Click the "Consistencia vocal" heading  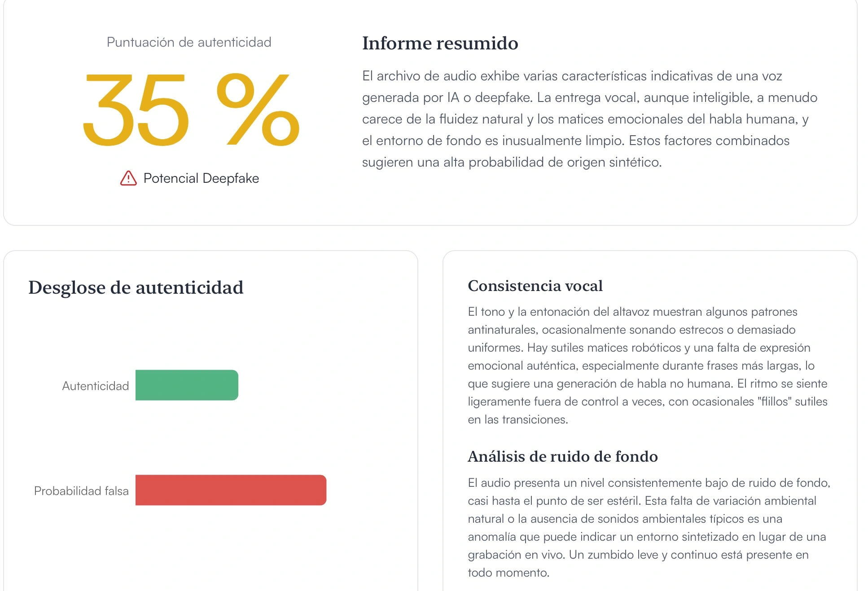pos(535,286)
